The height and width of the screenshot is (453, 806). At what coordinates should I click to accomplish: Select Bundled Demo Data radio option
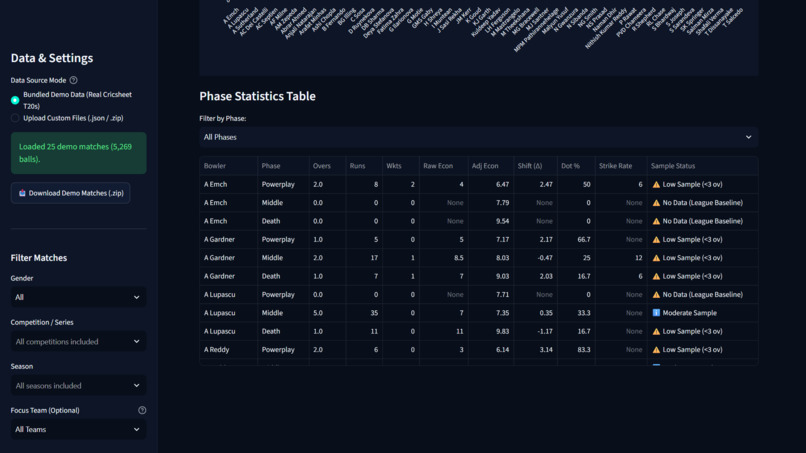pos(15,100)
